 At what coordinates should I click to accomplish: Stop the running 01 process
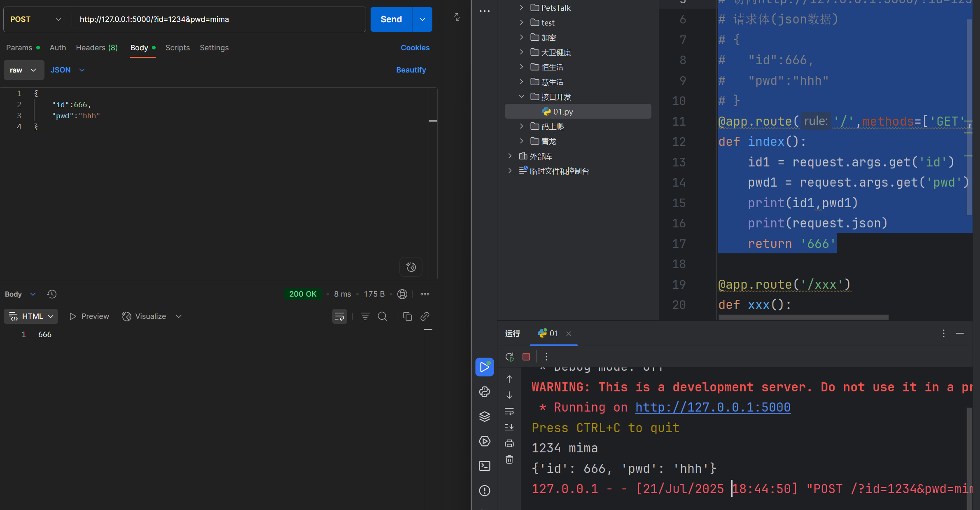point(526,357)
